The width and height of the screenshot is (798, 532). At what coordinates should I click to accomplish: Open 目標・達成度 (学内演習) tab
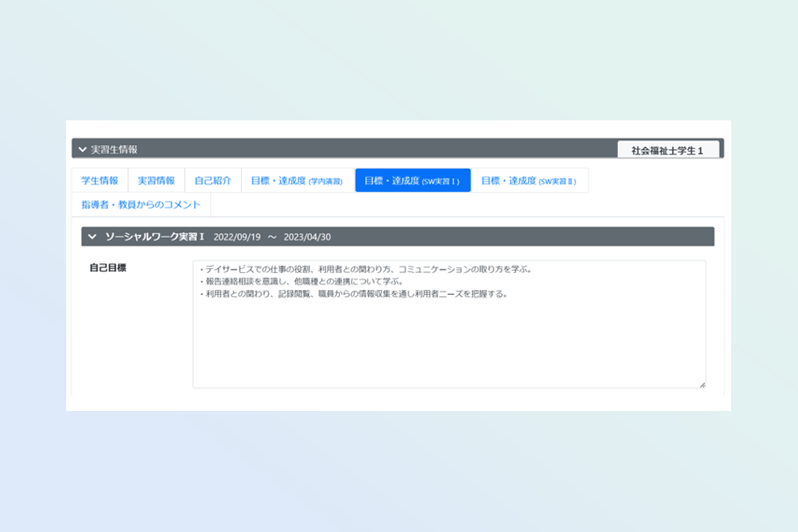[x=297, y=180]
